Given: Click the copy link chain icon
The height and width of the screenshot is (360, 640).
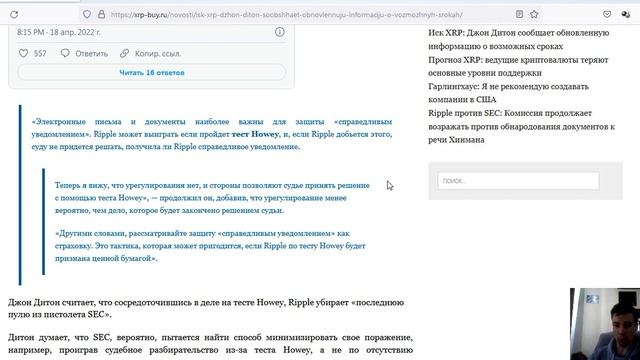Looking at the screenshot, I should 124,53.
